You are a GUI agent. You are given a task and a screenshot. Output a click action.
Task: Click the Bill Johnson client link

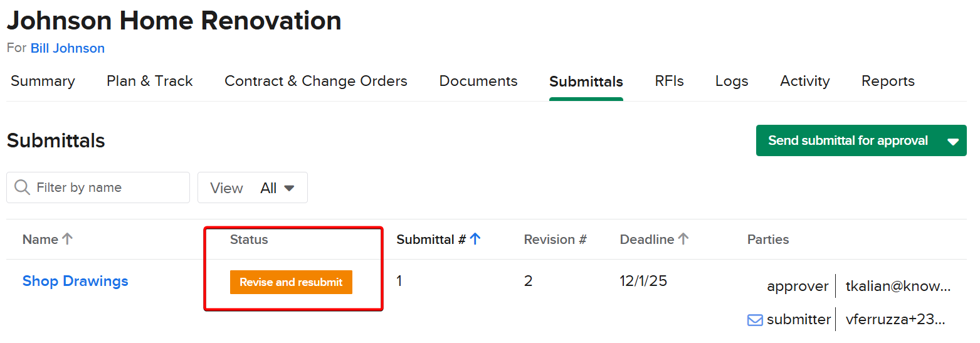click(x=68, y=48)
